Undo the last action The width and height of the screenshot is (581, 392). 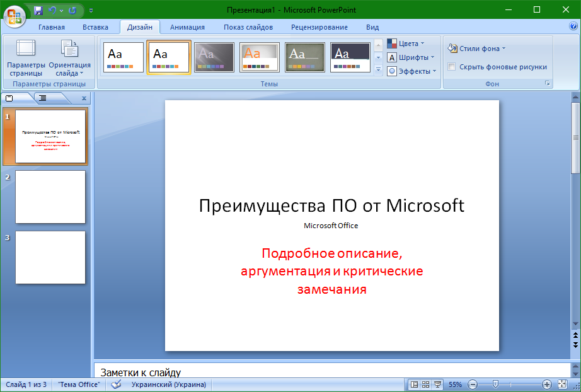click(x=52, y=10)
